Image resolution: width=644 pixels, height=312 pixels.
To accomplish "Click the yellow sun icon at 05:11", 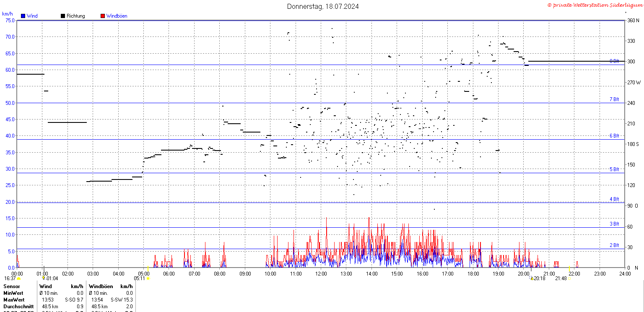I will (148, 278).
